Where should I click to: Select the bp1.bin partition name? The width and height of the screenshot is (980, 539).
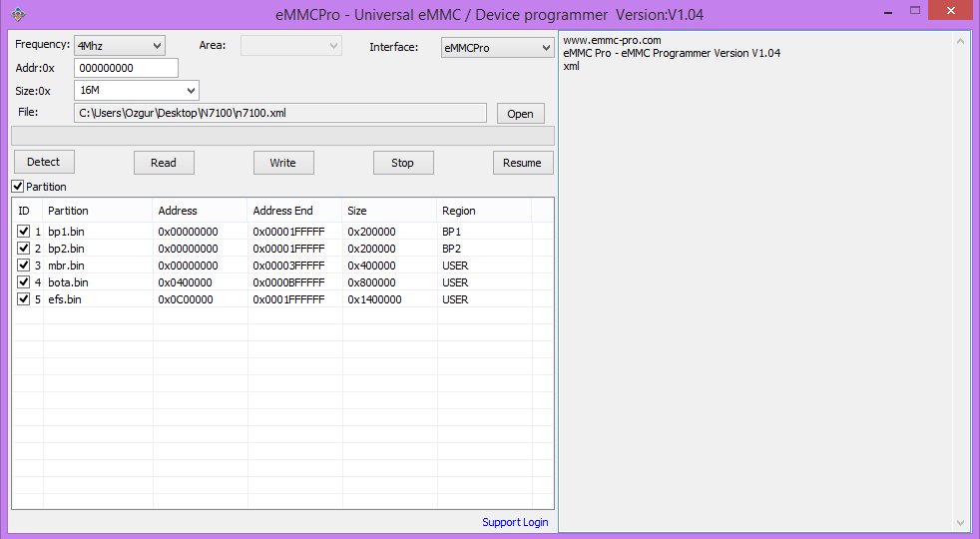pos(66,232)
